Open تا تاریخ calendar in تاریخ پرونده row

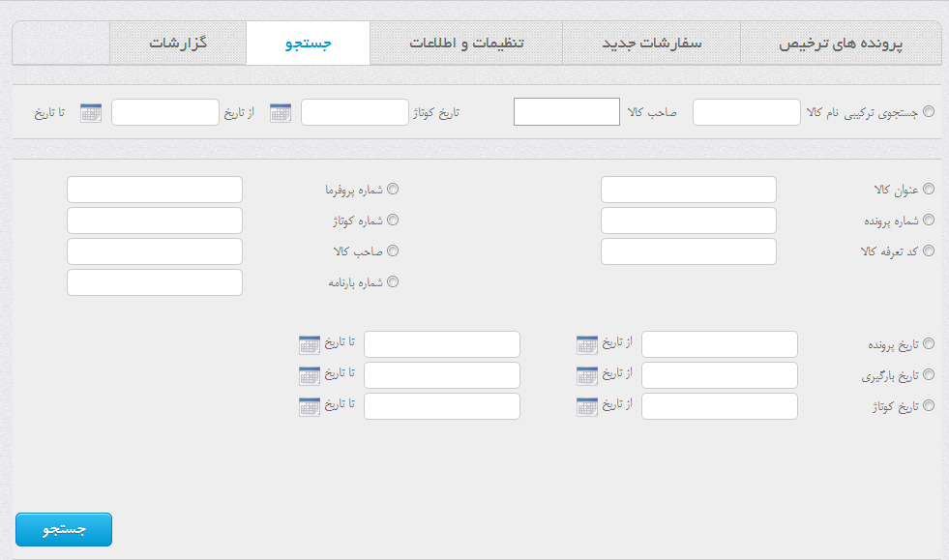point(310,344)
